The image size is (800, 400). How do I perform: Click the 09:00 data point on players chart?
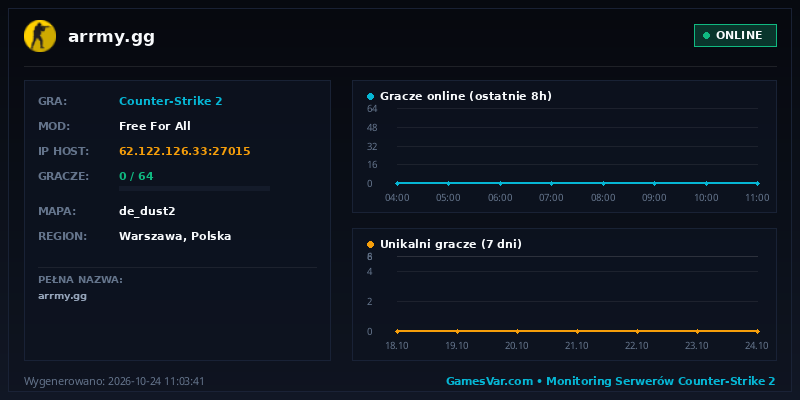coord(655,183)
